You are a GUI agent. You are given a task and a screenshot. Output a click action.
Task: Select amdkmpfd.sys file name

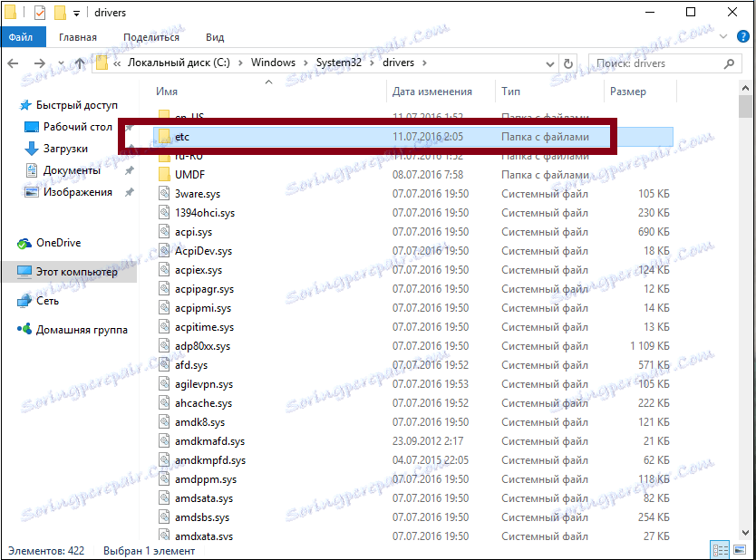point(210,460)
